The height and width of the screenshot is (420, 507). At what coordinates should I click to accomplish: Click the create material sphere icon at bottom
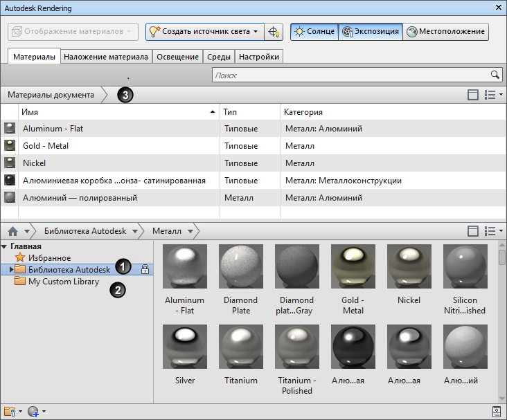pos(33,412)
